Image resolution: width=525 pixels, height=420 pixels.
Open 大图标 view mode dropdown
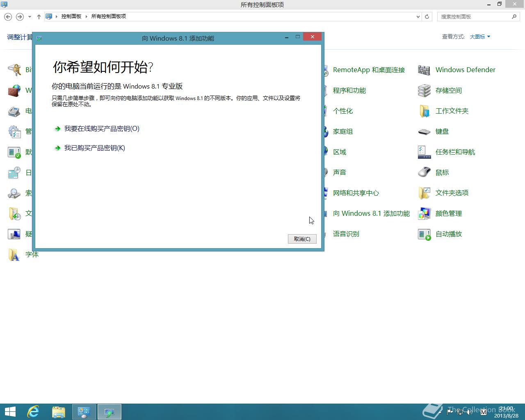pos(480,37)
